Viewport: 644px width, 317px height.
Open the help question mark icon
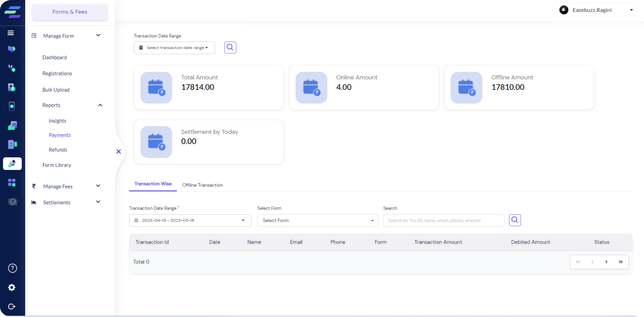click(x=12, y=268)
